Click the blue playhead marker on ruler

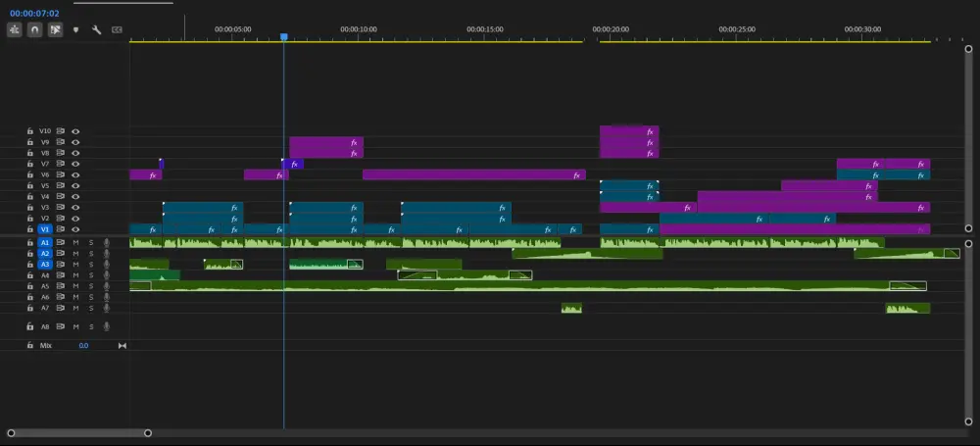tap(284, 37)
